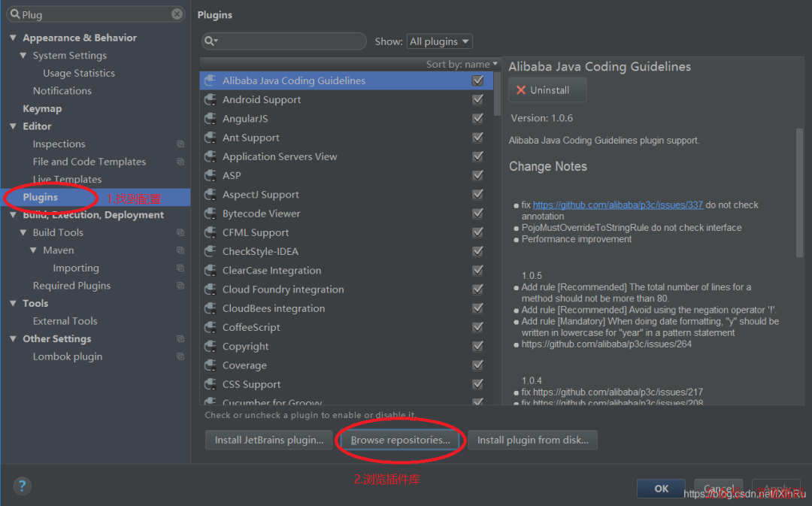Click the AngularJS plugin icon
This screenshot has width=812, height=506.
[211, 119]
